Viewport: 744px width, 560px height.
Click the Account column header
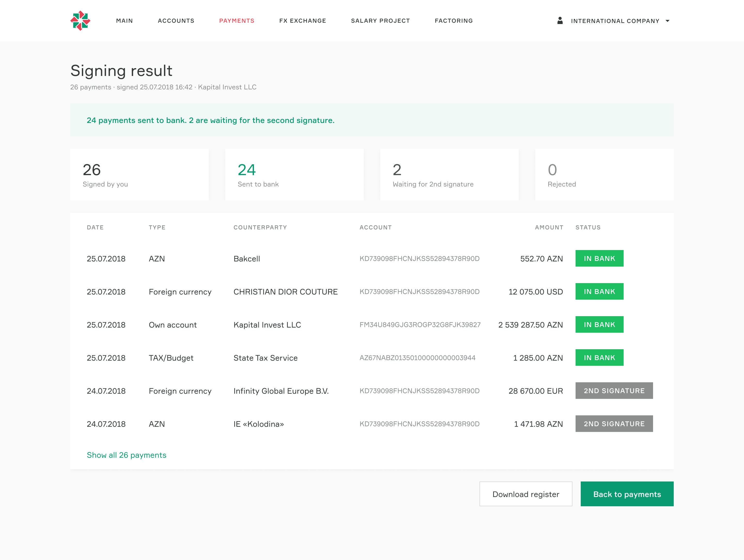375,227
